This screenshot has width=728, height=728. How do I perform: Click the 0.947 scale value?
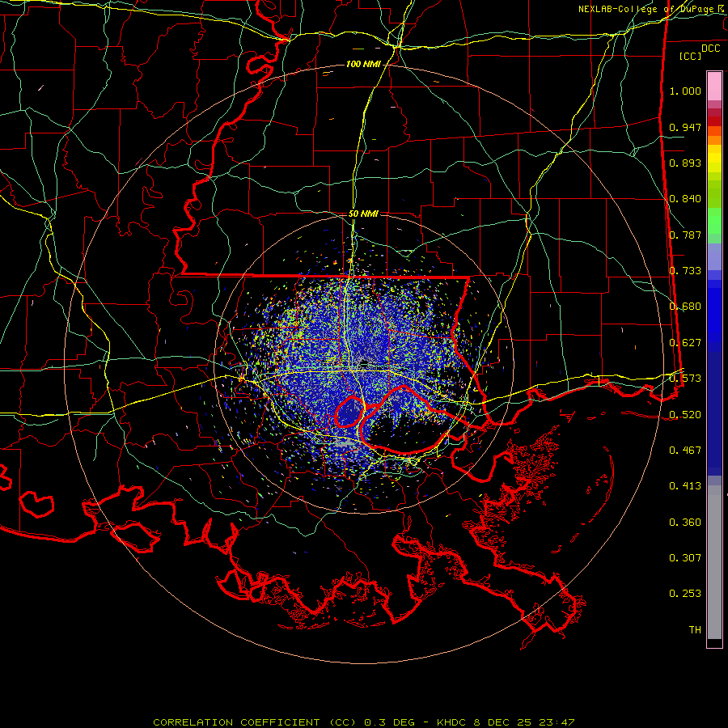[685, 127]
